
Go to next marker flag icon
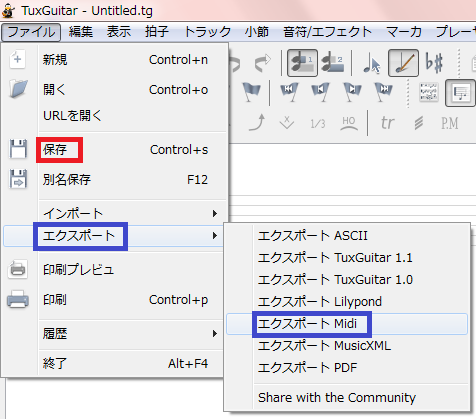pyautogui.click(x=352, y=92)
